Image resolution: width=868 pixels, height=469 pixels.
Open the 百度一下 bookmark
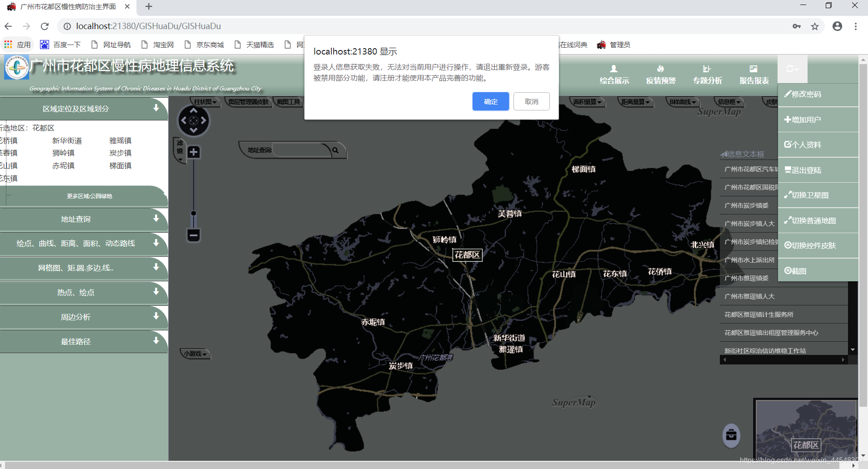(60, 45)
